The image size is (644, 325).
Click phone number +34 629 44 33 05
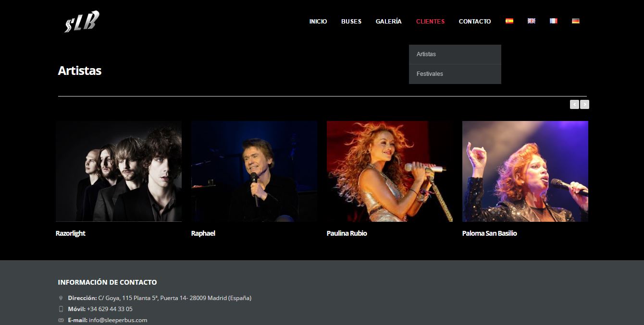(110, 309)
